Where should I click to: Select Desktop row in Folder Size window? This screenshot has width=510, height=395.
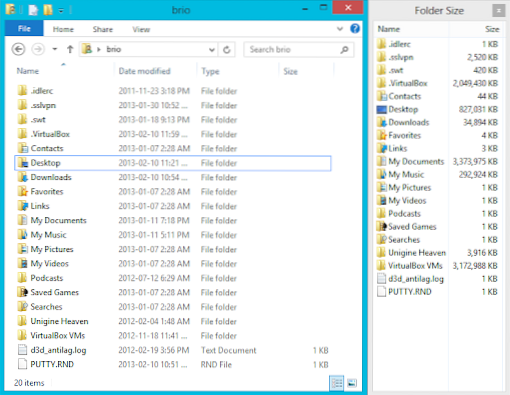click(438, 109)
